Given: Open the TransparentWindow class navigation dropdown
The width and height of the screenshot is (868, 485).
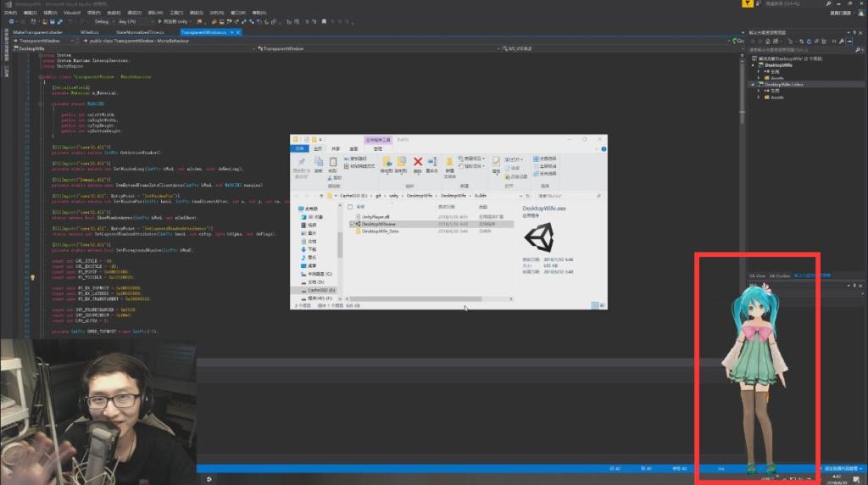Looking at the screenshot, I should click(x=376, y=48).
